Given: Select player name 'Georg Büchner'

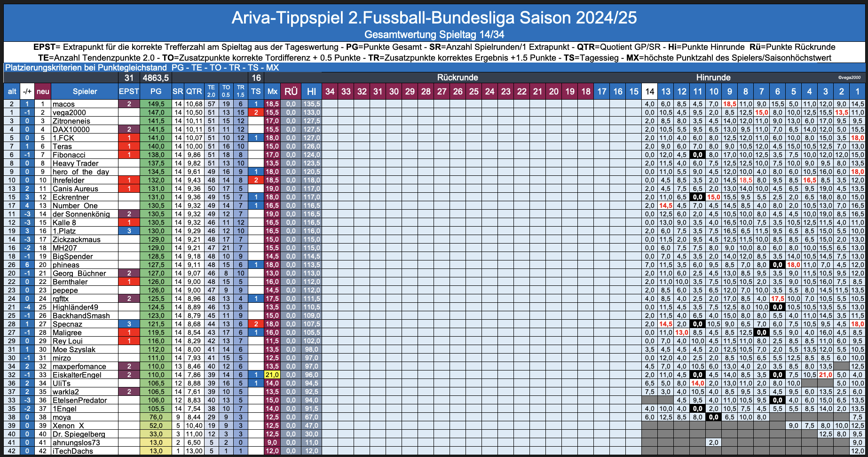Looking at the screenshot, I should [79, 273].
